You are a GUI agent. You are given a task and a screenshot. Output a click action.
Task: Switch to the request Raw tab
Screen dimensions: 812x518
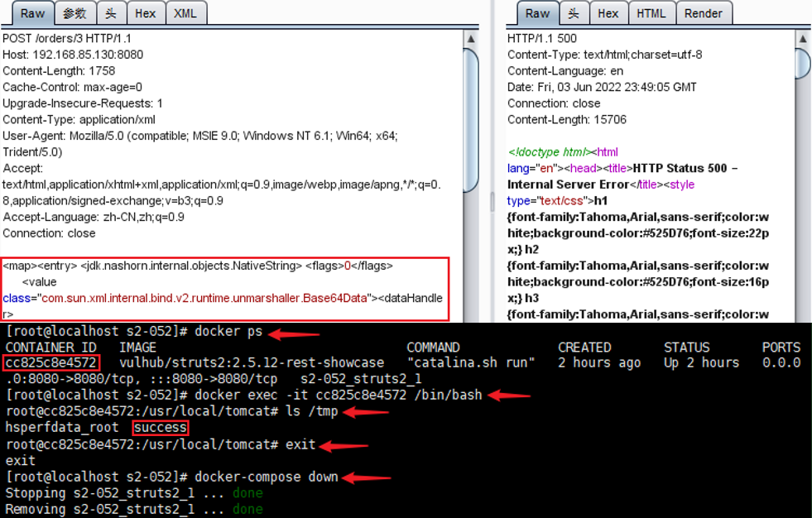32,13
